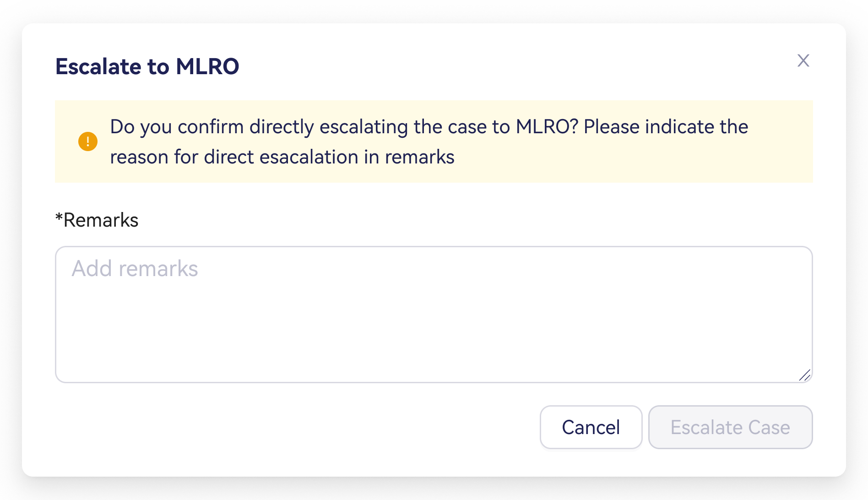Viewport: 868px width, 500px height.
Task: Close the Escalate to MLRO dialog
Action: (803, 60)
